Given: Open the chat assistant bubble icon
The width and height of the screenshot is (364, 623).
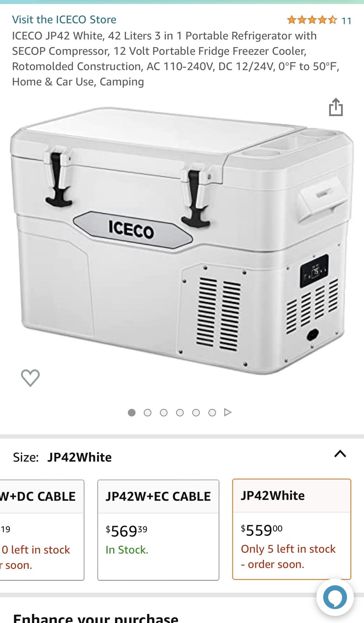Looking at the screenshot, I should (x=335, y=597).
